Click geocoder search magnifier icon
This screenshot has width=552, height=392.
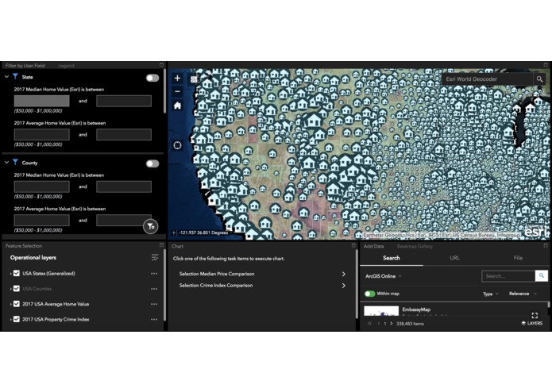click(x=539, y=79)
